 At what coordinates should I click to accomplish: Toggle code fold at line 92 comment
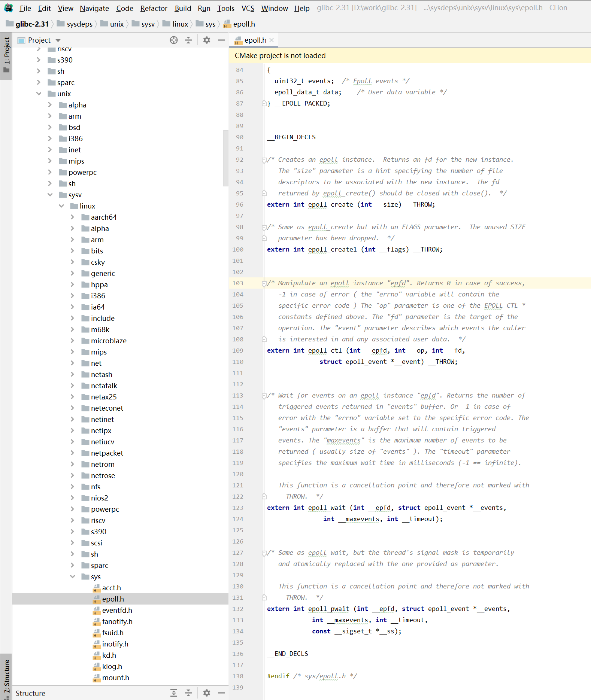click(x=264, y=160)
